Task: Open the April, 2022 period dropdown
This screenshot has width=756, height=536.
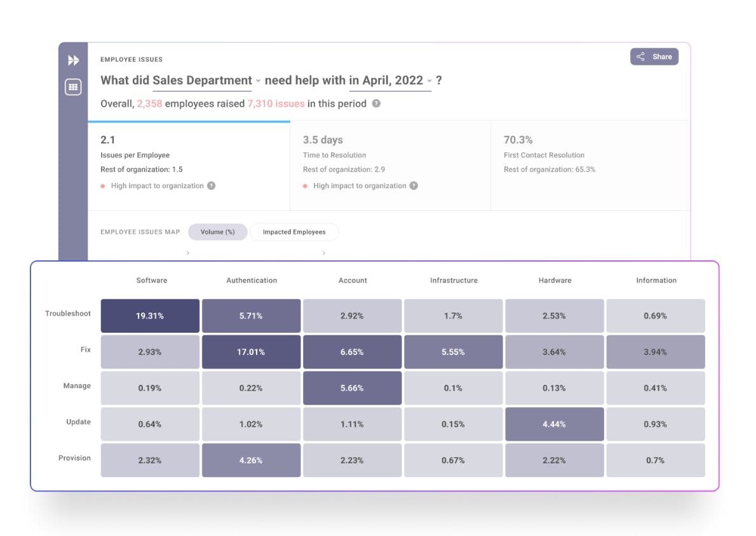Action: [x=391, y=81]
